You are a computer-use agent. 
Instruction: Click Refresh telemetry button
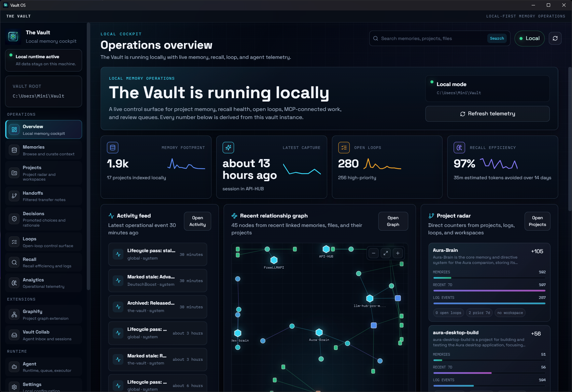coord(487,114)
